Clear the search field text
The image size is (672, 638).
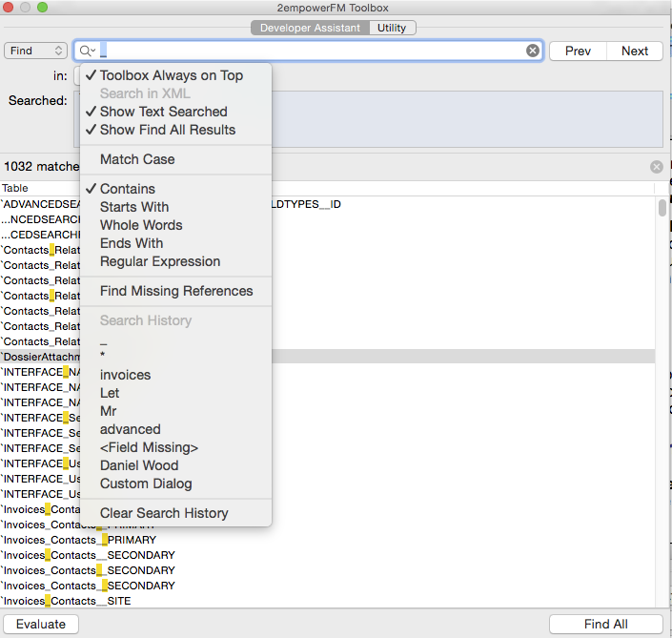point(532,51)
